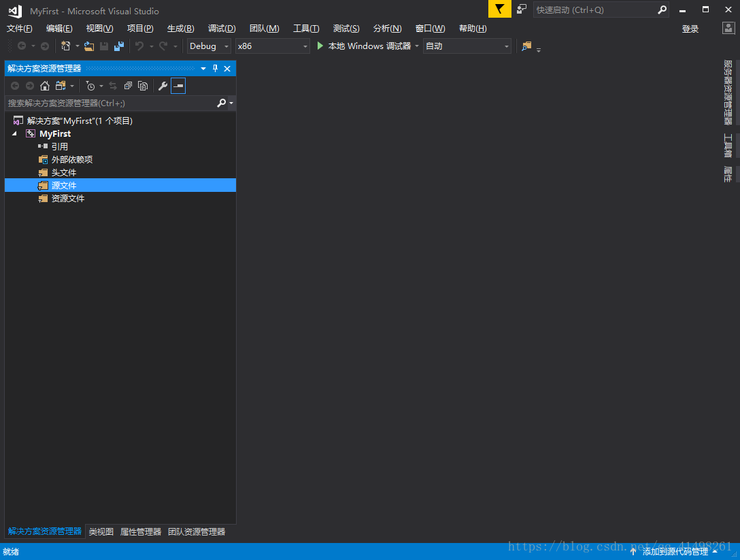
Task: Click the Undo arrow icon
Action: point(139,46)
